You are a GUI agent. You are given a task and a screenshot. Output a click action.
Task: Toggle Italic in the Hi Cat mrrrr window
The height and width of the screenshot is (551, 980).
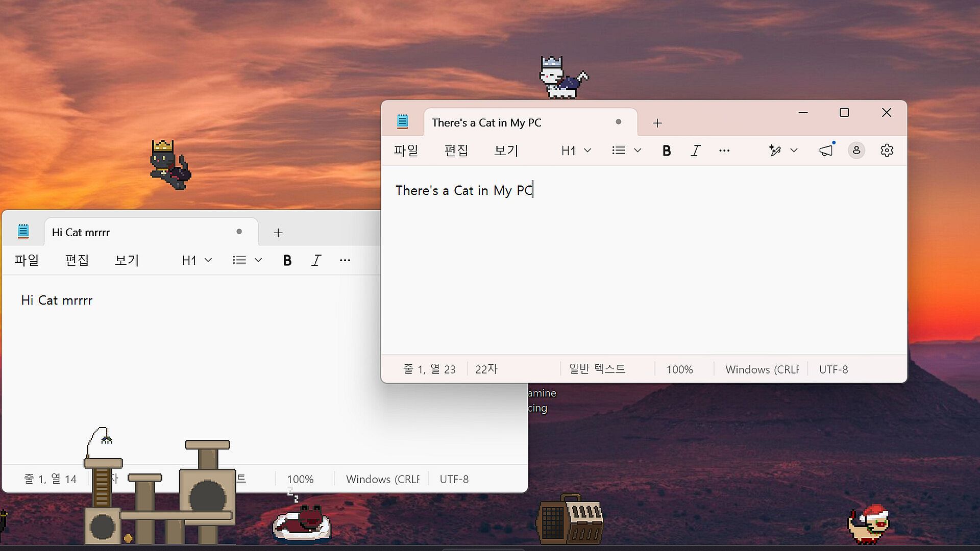click(x=316, y=260)
